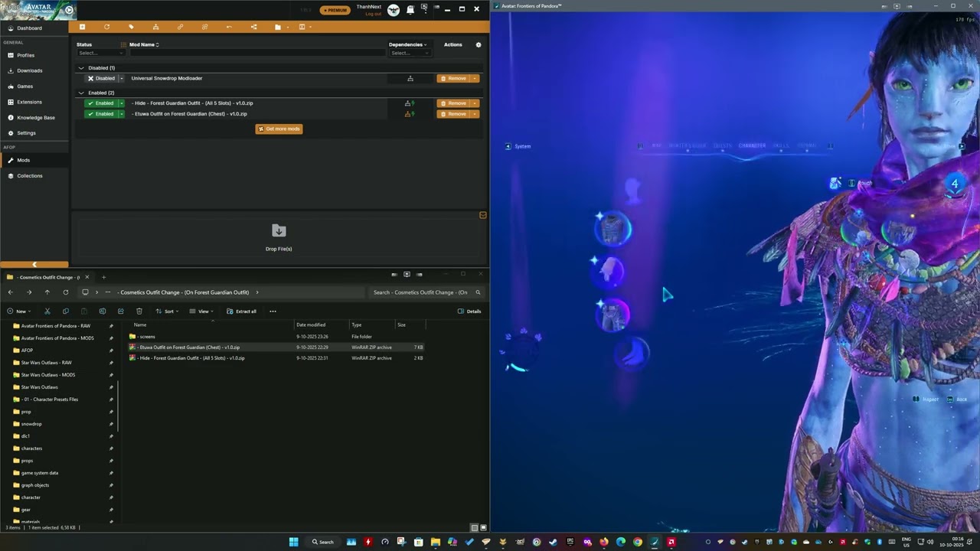
Task: Disable the Etuwa Outfit on Forest Guardian mod
Action: pos(100,114)
